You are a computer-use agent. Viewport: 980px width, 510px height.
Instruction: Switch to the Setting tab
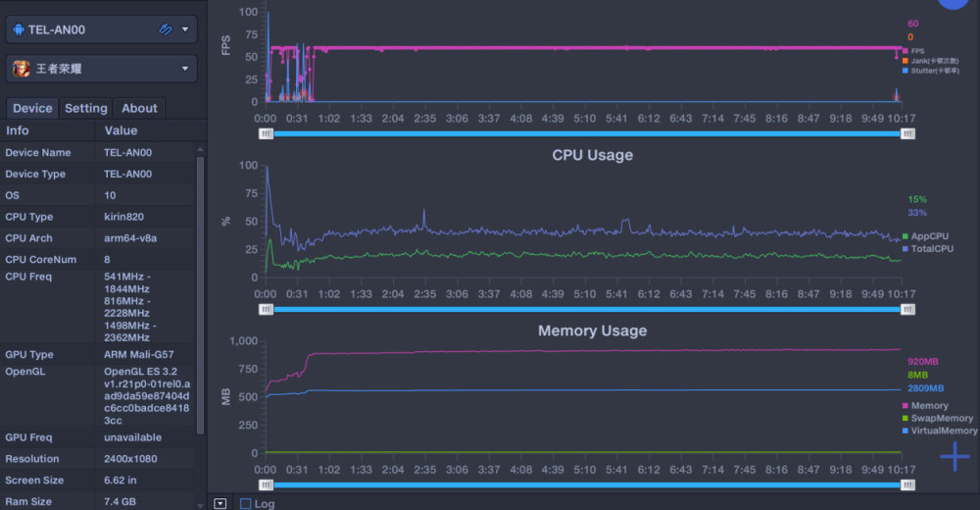86,108
